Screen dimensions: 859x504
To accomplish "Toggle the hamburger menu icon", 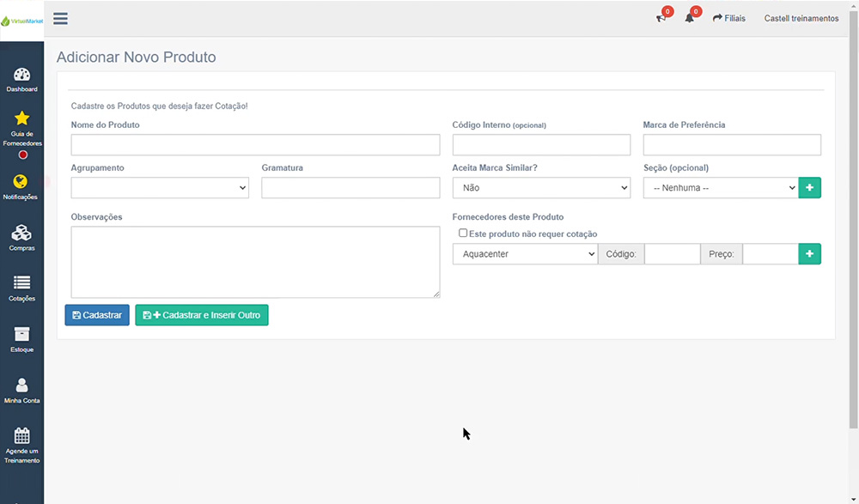I will point(60,18).
